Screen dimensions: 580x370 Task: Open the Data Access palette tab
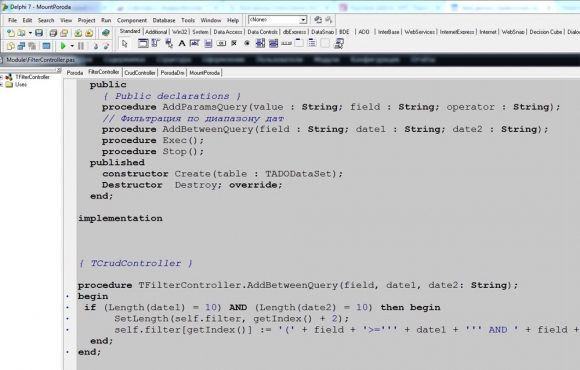click(x=228, y=32)
